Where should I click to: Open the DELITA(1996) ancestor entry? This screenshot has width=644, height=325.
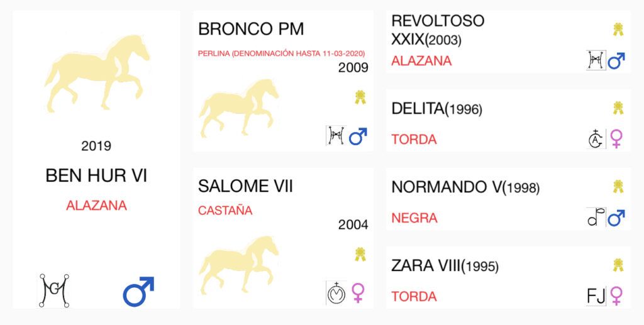pyautogui.click(x=436, y=108)
